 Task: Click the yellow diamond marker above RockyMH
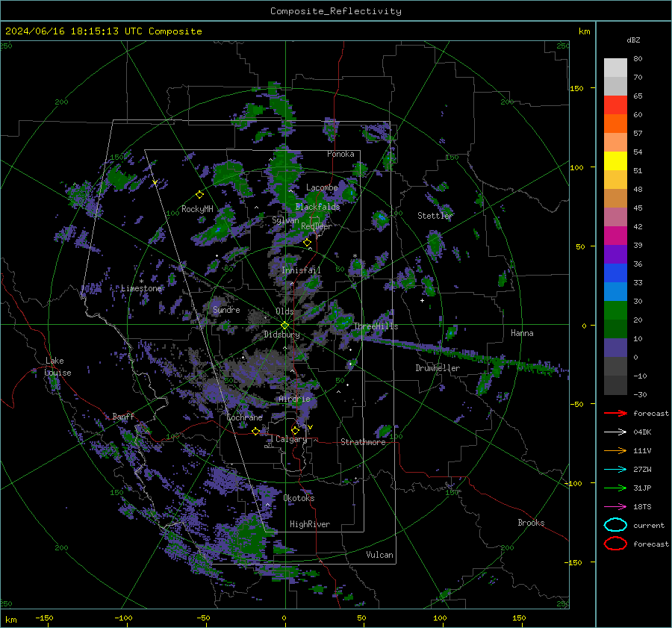(x=199, y=195)
